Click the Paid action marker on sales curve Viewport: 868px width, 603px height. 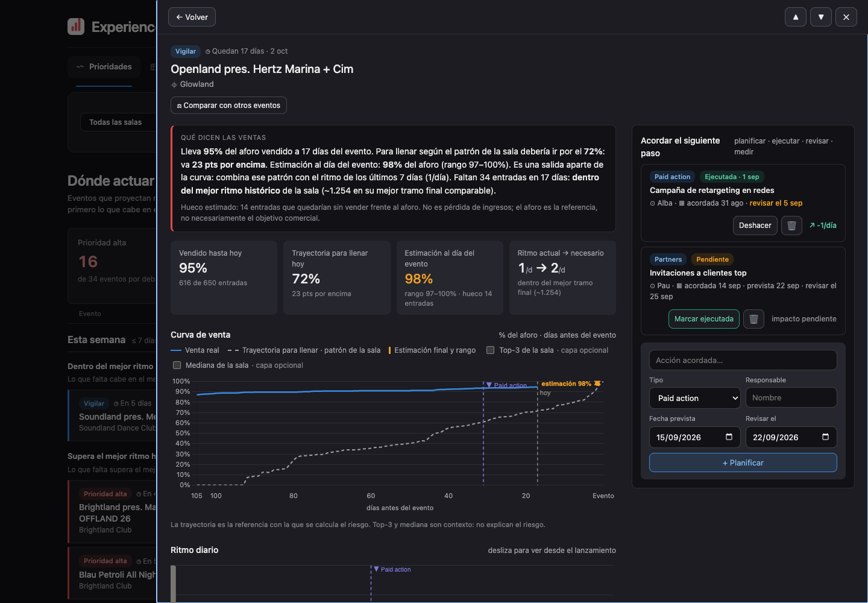[x=506, y=385]
